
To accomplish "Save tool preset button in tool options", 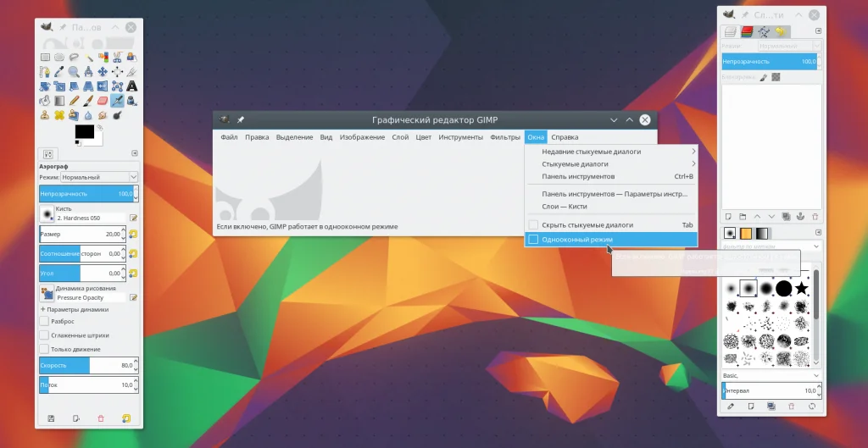I will click(x=51, y=418).
